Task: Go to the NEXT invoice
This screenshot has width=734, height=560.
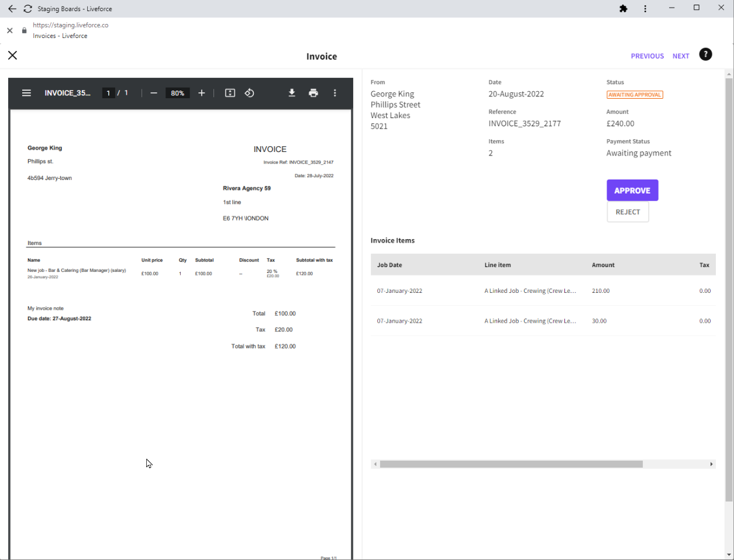Action: click(x=681, y=56)
